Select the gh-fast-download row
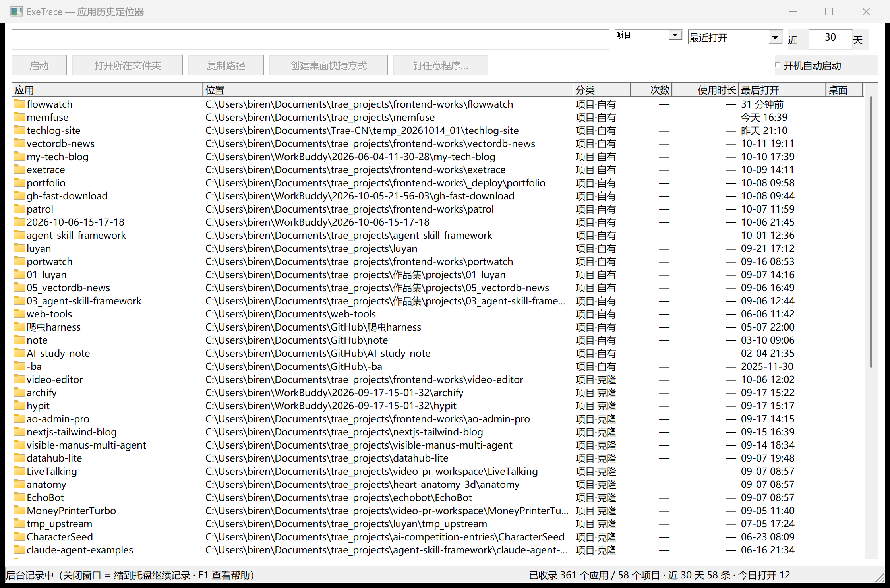Viewport: 890px width, 588px height. (438, 196)
